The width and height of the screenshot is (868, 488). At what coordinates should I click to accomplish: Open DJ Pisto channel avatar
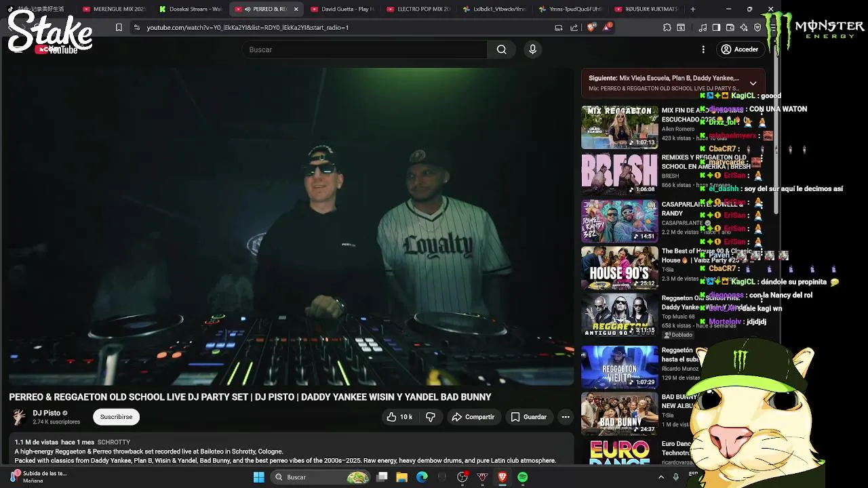pyautogui.click(x=19, y=417)
